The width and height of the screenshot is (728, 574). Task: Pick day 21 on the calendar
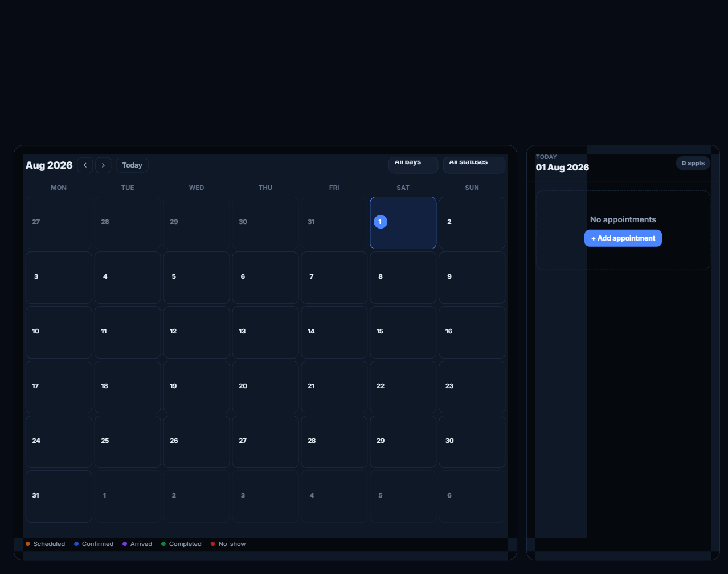pos(334,387)
